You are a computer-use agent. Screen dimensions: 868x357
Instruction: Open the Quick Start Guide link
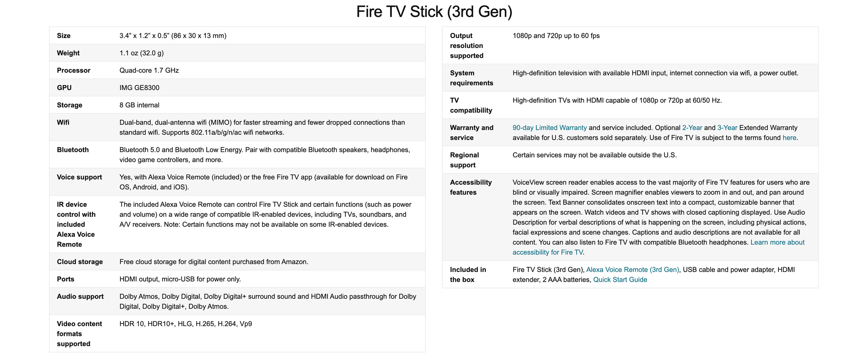[x=620, y=280]
